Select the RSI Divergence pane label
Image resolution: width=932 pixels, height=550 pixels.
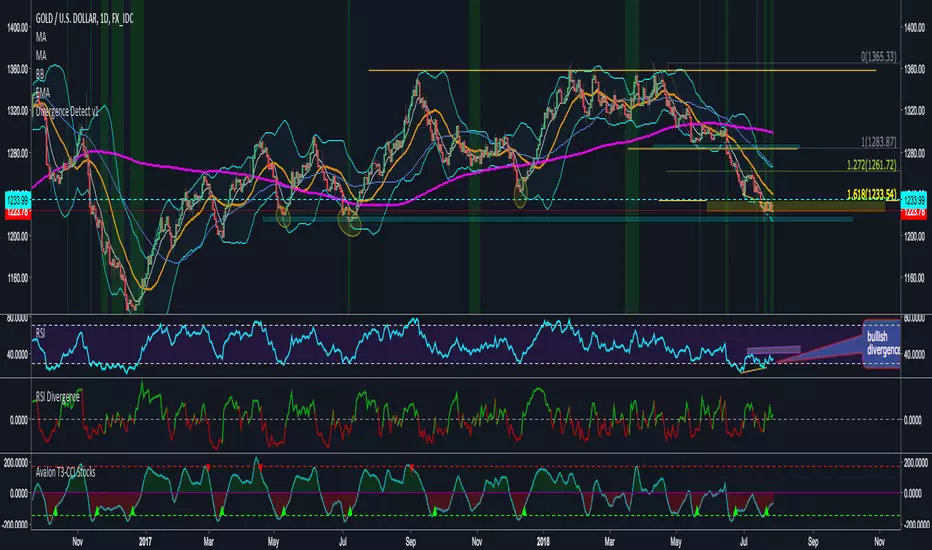click(x=63, y=397)
